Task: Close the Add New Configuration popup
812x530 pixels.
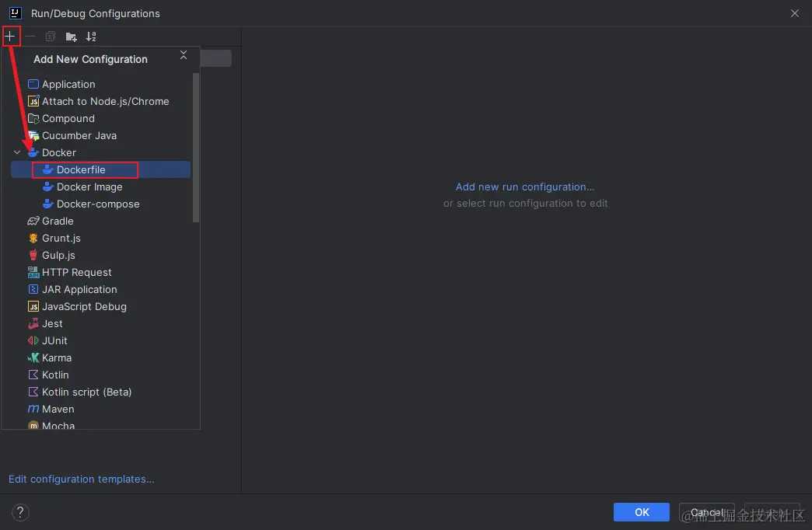Action: (184, 55)
